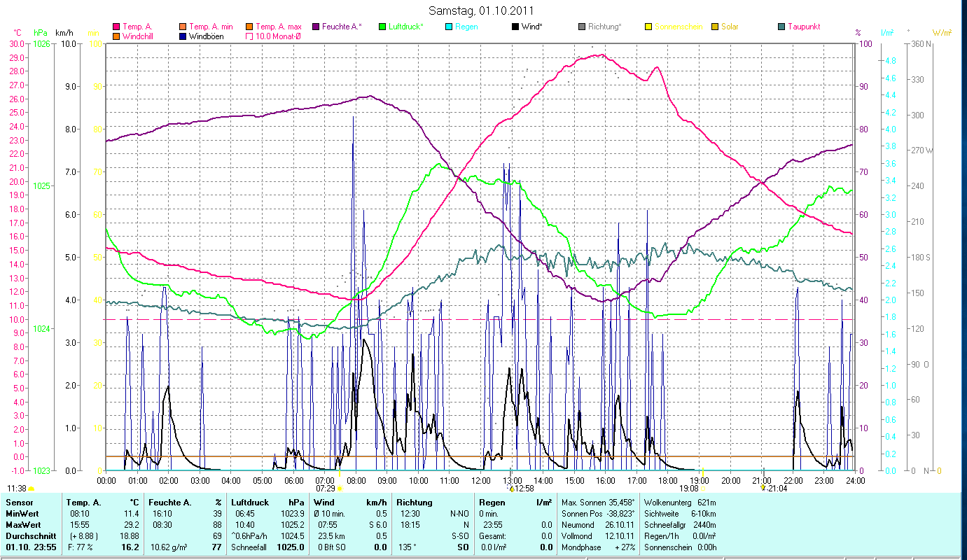The height and width of the screenshot is (560, 967).
Task: Click the teal Taupunkt legend square
Action: 781,27
